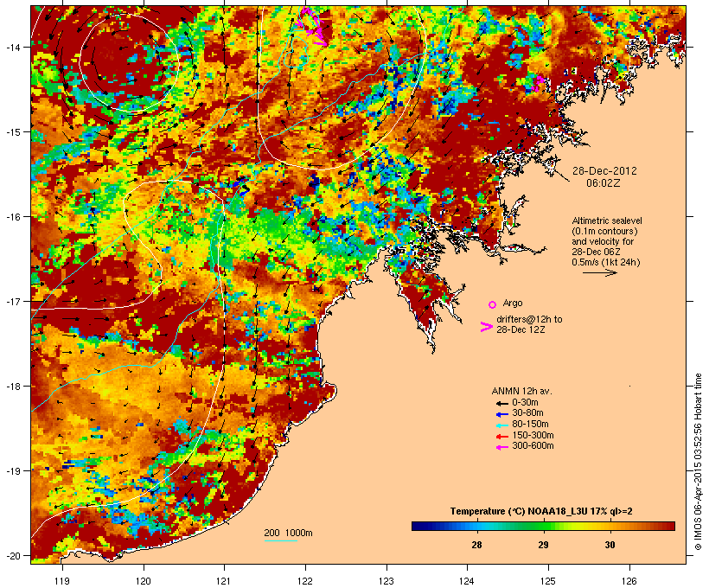Image resolution: width=709 pixels, height=588 pixels.
Task: Click the "28" colorbar tick label
Action: (476, 545)
